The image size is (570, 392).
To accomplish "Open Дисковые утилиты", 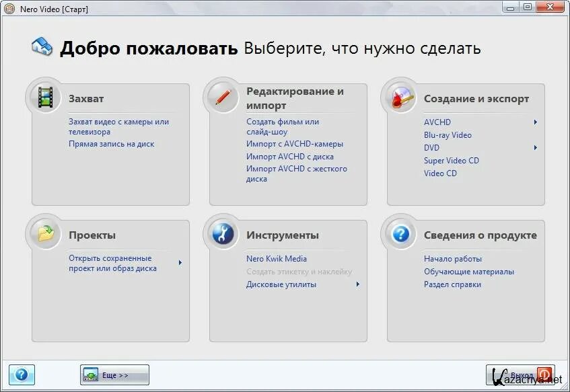I will point(281,284).
